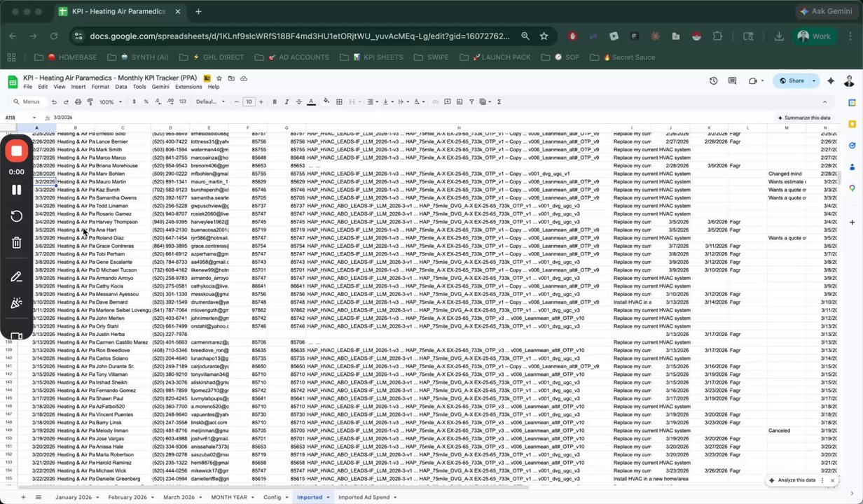Switch to the MONTH YEAR sheet tab
The width and height of the screenshot is (863, 504).
tap(229, 497)
